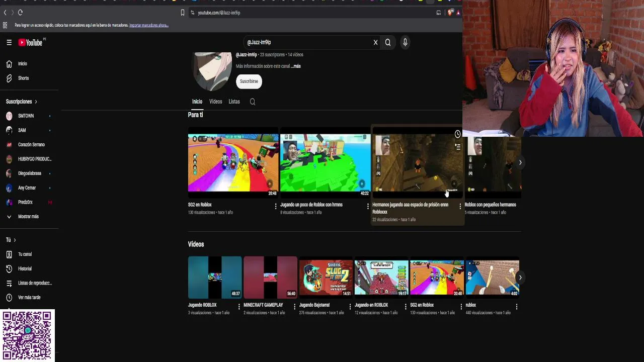644x362 pixels.
Task: Select the channel Inicio tab
Action: coord(197,102)
